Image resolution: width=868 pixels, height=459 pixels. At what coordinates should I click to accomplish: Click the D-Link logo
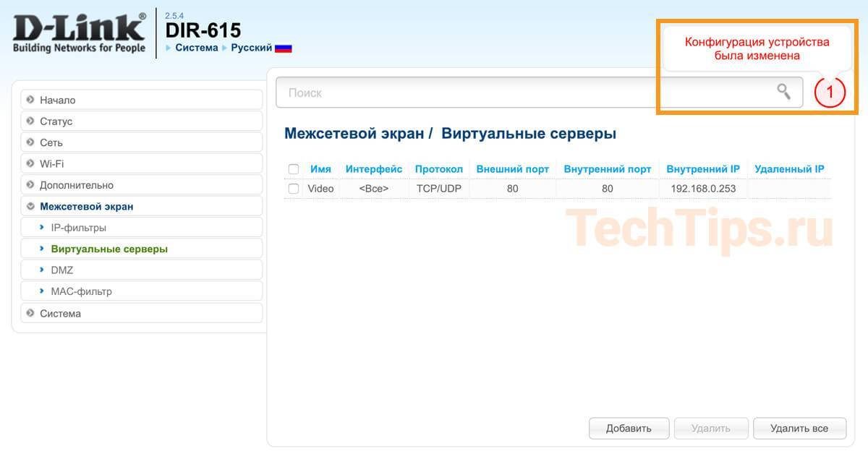pyautogui.click(x=80, y=33)
